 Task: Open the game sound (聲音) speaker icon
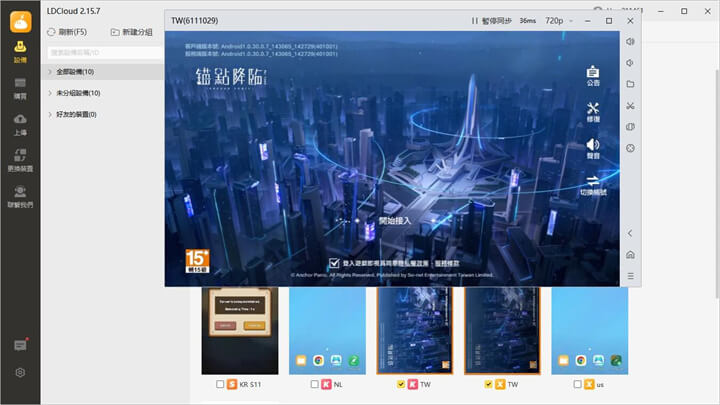tap(593, 148)
